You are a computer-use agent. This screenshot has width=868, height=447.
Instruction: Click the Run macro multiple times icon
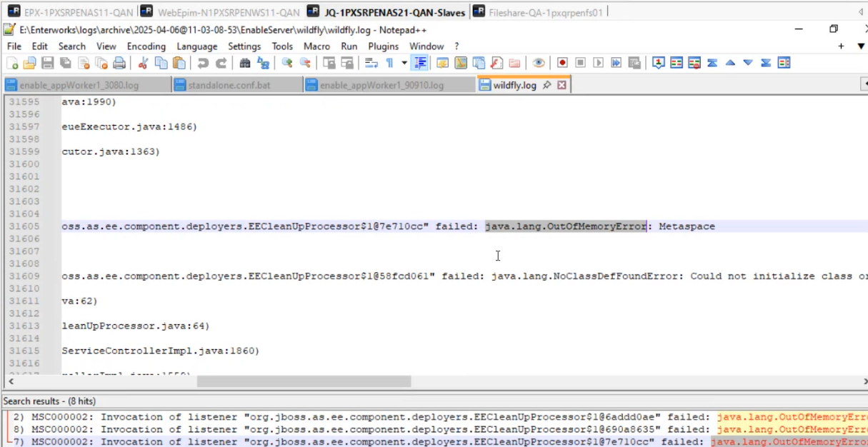[x=616, y=63]
